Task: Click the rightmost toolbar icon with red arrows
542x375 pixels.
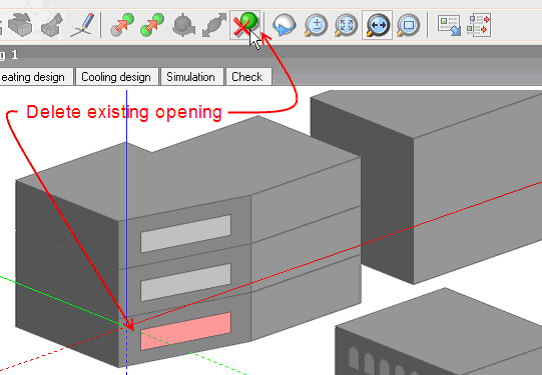Action: tap(479, 25)
